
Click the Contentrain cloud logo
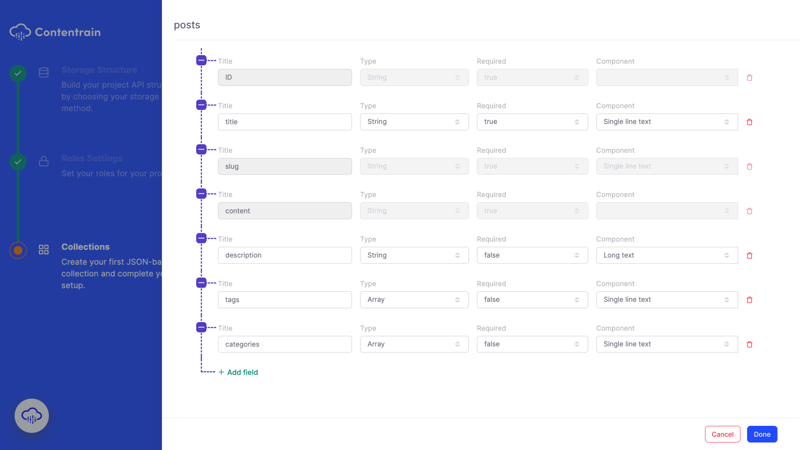[x=20, y=33]
